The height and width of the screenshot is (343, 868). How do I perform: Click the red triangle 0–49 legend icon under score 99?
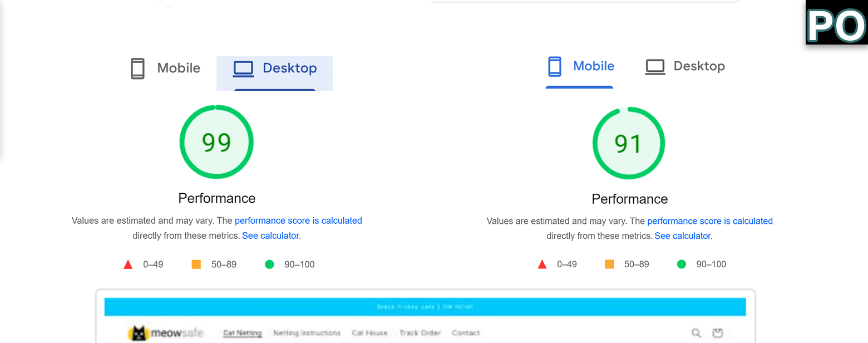tap(128, 264)
